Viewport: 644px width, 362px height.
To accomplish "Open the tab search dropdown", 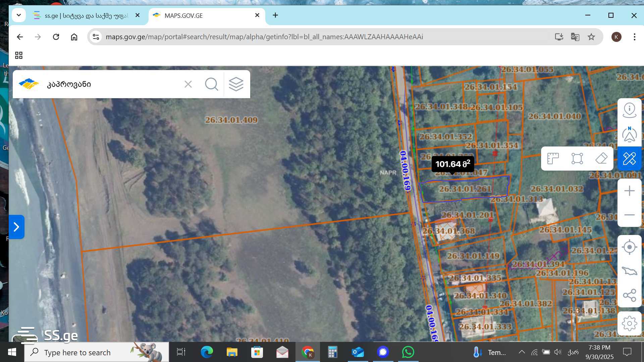I will click(19, 15).
